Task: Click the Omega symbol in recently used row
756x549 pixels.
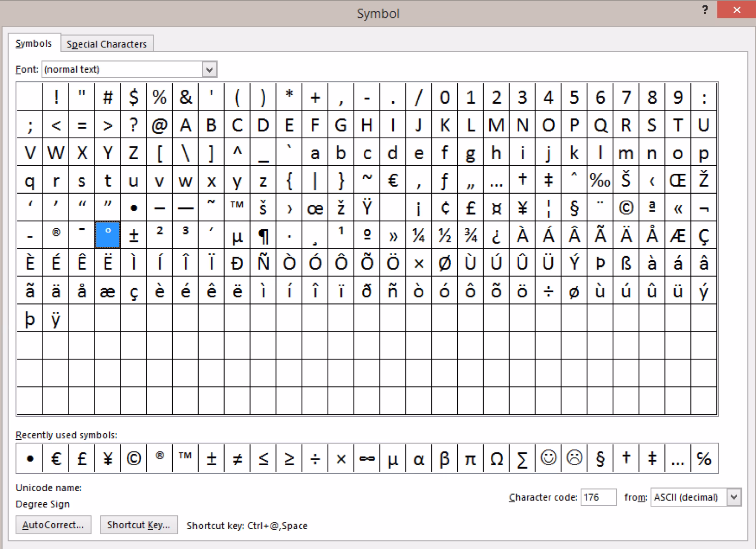Action: pyautogui.click(x=496, y=458)
